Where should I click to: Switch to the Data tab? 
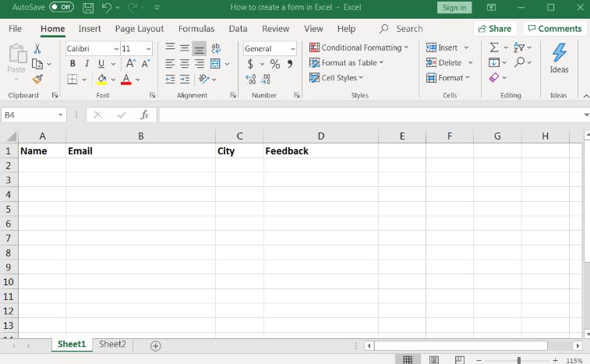tap(238, 29)
